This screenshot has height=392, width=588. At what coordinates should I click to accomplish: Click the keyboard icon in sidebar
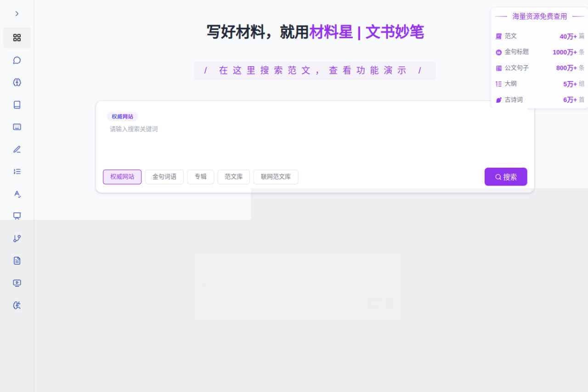click(17, 127)
